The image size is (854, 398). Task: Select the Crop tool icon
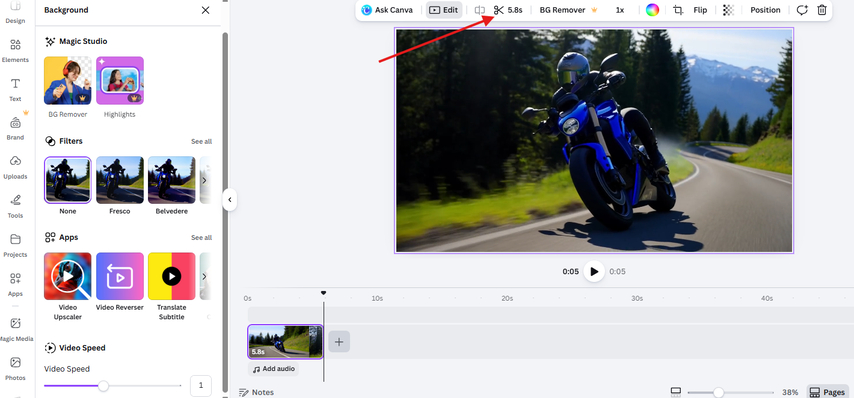click(x=678, y=10)
